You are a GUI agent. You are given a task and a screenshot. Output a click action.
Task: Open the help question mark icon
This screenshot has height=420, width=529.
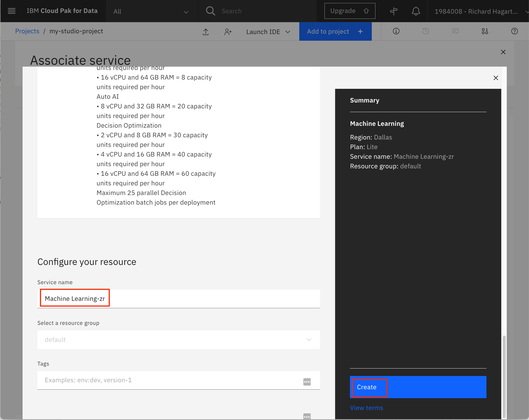point(515,31)
